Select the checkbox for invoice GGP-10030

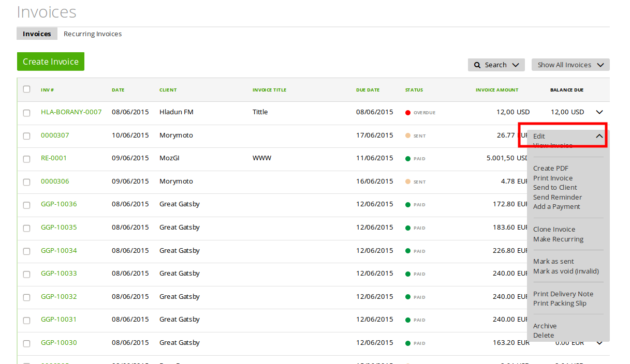pyautogui.click(x=26, y=343)
